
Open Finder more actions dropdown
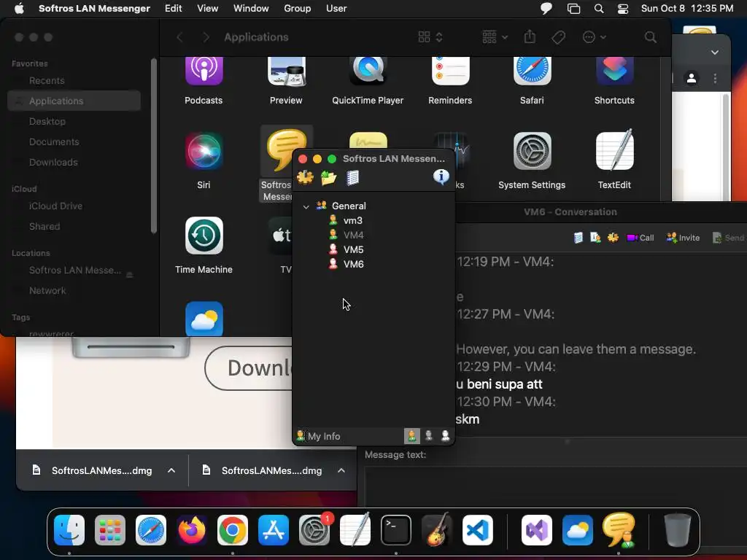[594, 37]
